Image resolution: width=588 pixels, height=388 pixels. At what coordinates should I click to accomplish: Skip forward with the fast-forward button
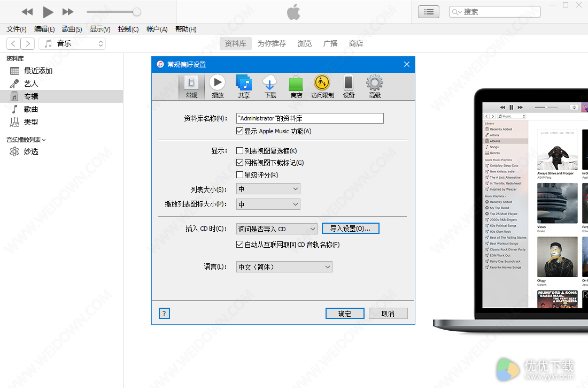coord(68,12)
